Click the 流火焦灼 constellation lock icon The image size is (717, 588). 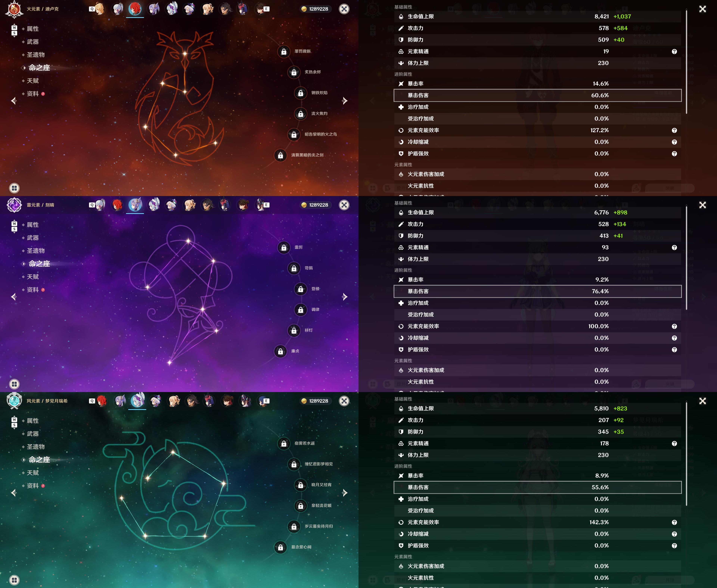[x=301, y=114]
